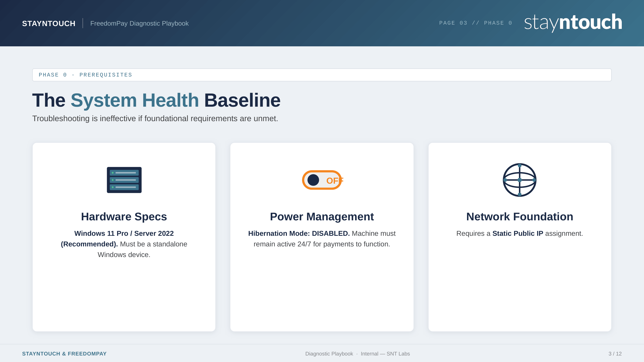Click the PAGE 03 // PHASE 0 label
Screen dimensions: 644x362
click(x=475, y=23)
